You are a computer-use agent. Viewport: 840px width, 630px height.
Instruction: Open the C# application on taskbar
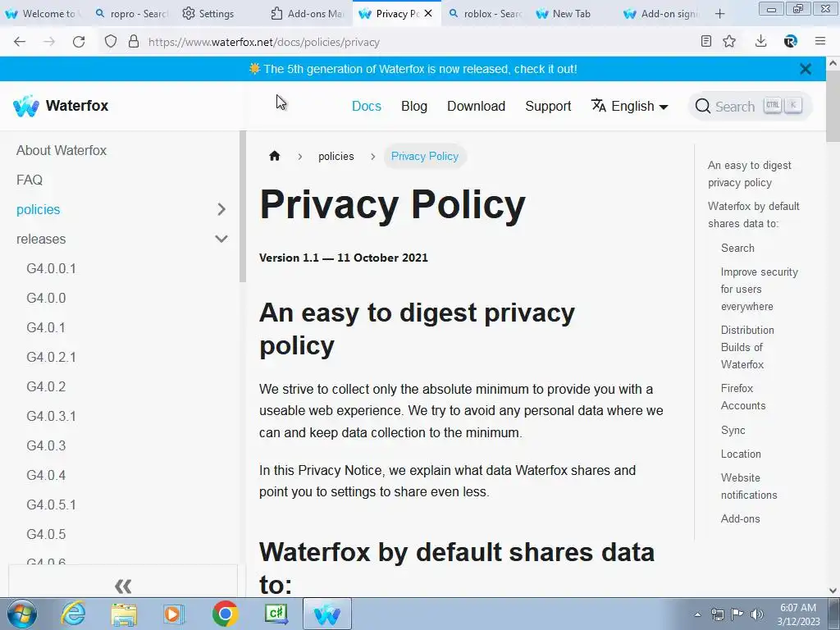click(276, 614)
